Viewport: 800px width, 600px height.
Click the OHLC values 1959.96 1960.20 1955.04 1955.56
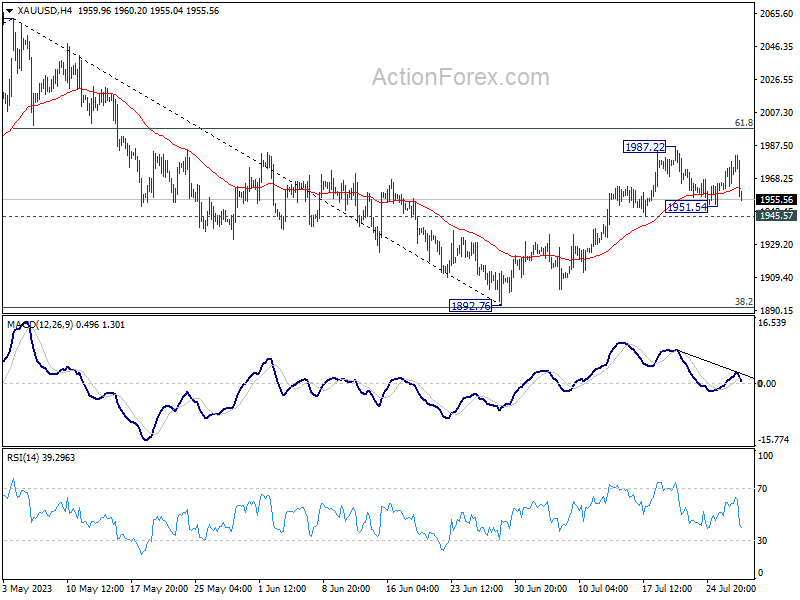coord(148,11)
